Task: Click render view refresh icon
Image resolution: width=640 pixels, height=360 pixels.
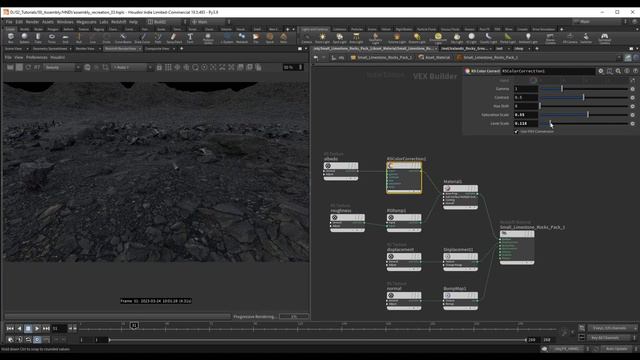Action: [28, 67]
